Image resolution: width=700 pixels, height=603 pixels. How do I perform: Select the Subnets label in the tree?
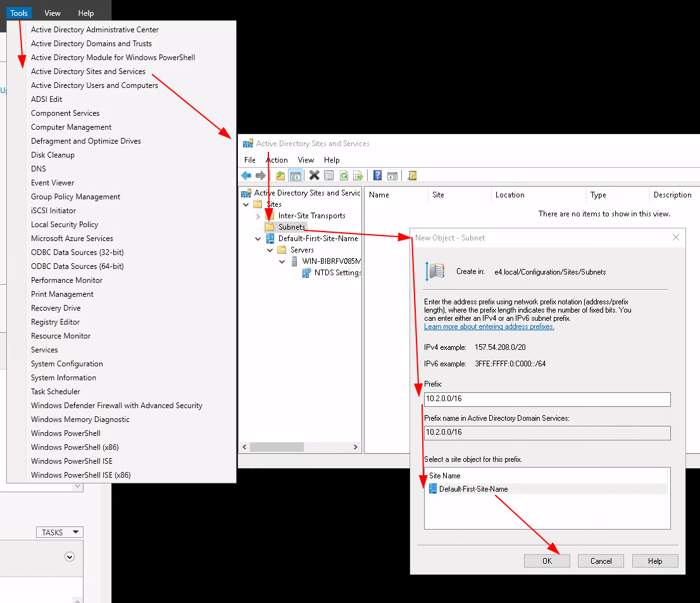[x=292, y=227]
